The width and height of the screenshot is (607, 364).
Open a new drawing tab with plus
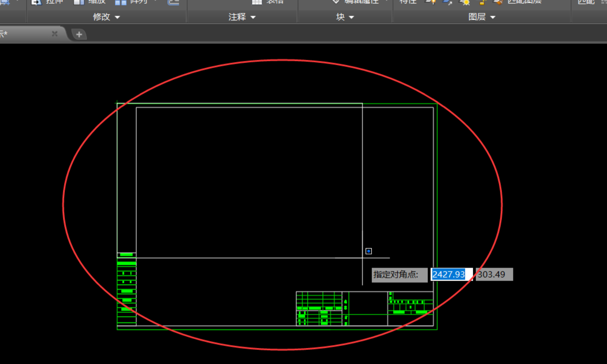79,34
